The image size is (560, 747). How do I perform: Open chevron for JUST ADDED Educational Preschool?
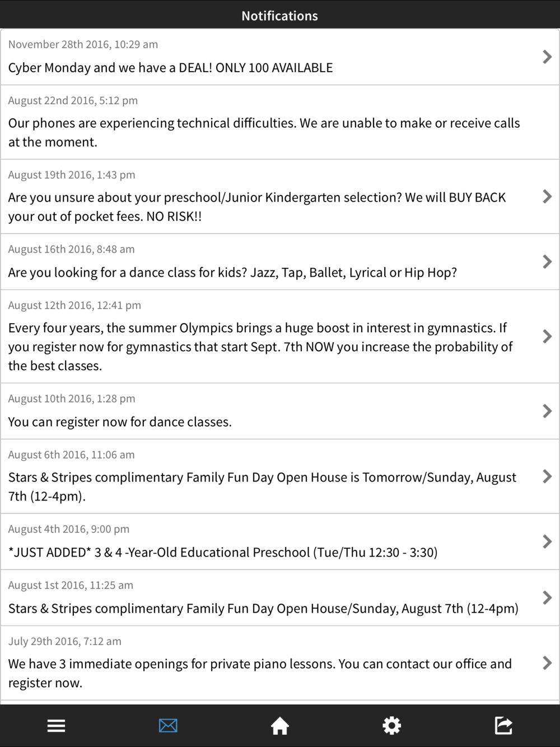547,541
